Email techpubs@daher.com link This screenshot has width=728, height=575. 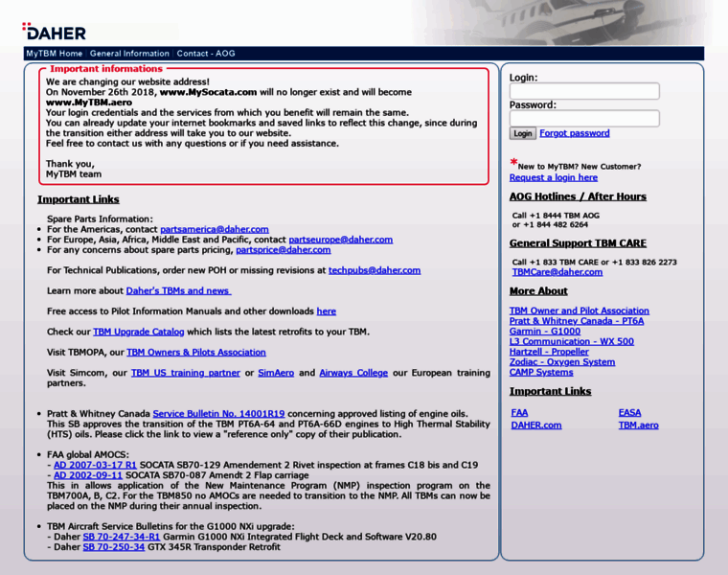click(375, 270)
